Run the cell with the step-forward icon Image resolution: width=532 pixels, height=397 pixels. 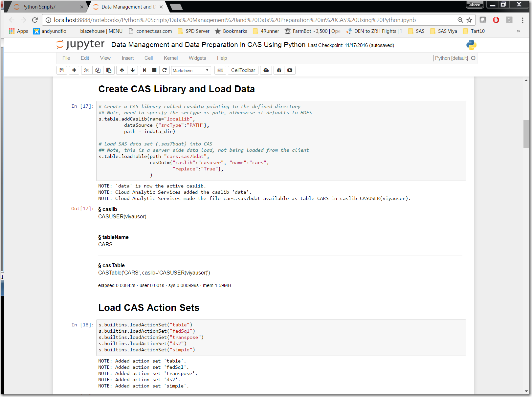click(x=144, y=70)
